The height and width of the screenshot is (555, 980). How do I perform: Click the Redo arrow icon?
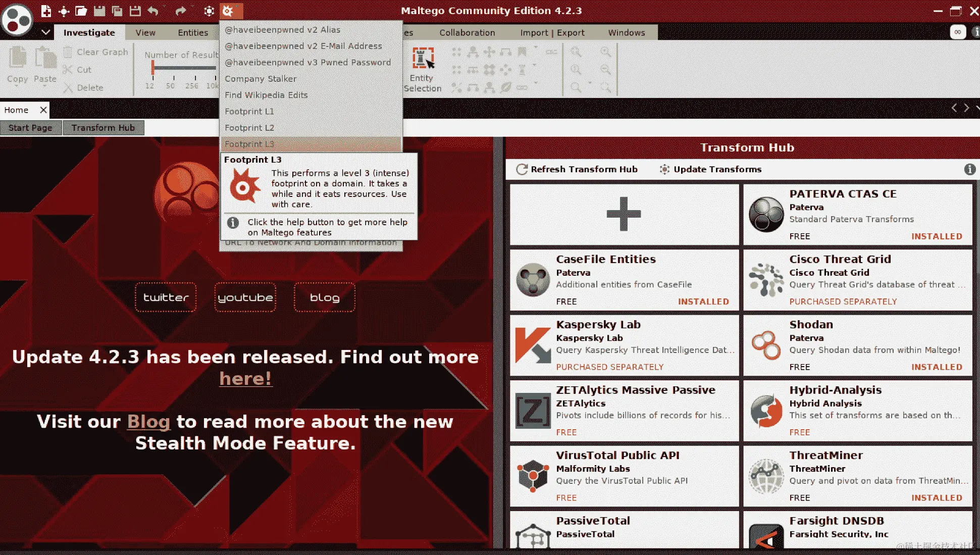[x=180, y=11]
